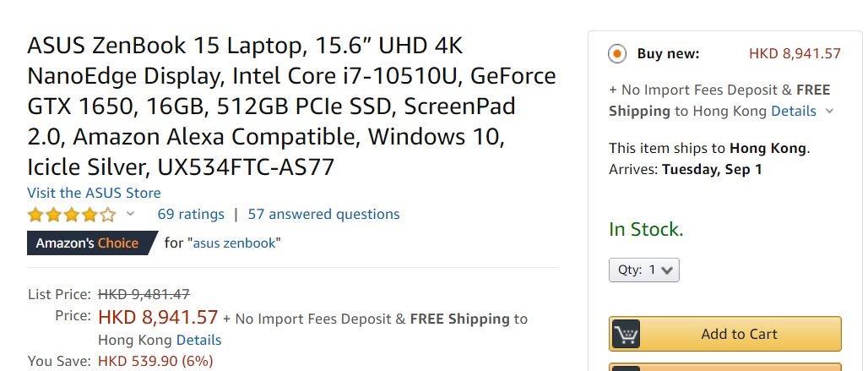
Task: Click the In Stock availability text
Action: (646, 229)
